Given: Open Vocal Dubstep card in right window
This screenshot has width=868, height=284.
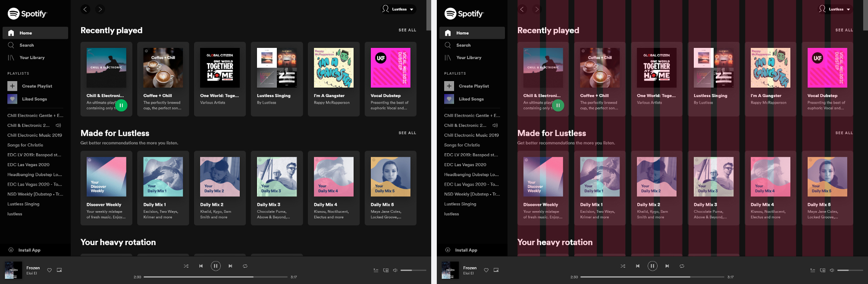Looking at the screenshot, I should [827, 79].
